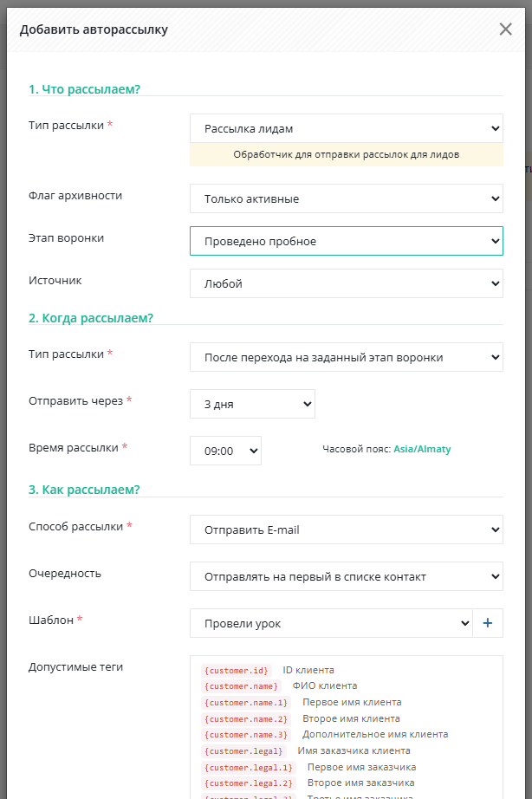
Task: Open the mailing type 'Рассылка лидам' dropdown
Action: pos(346,128)
